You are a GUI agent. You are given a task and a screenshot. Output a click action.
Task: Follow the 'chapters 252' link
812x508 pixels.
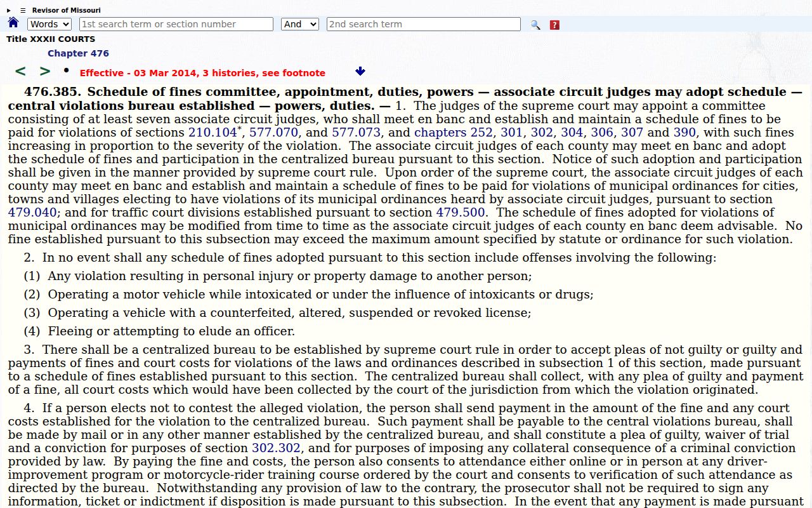[454, 133]
